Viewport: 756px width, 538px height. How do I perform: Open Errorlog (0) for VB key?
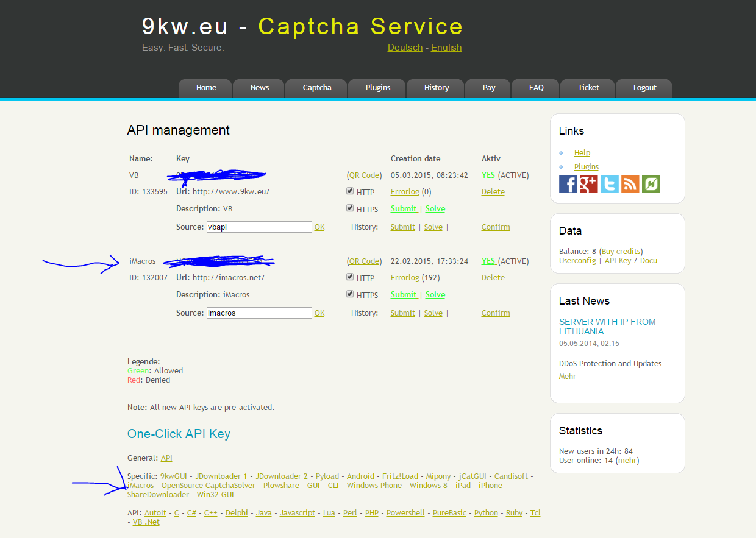[x=405, y=192]
